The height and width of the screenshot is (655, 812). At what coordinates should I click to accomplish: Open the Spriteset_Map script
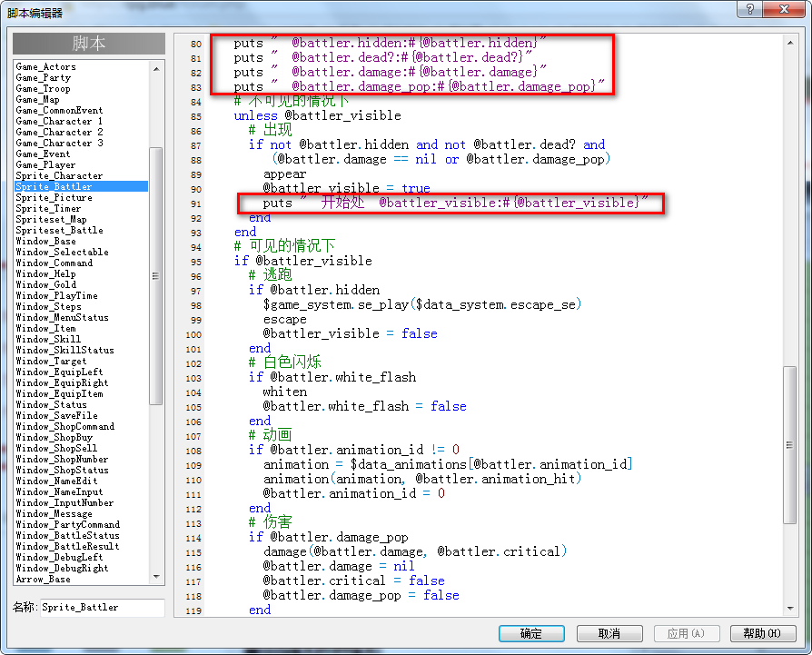click(52, 219)
